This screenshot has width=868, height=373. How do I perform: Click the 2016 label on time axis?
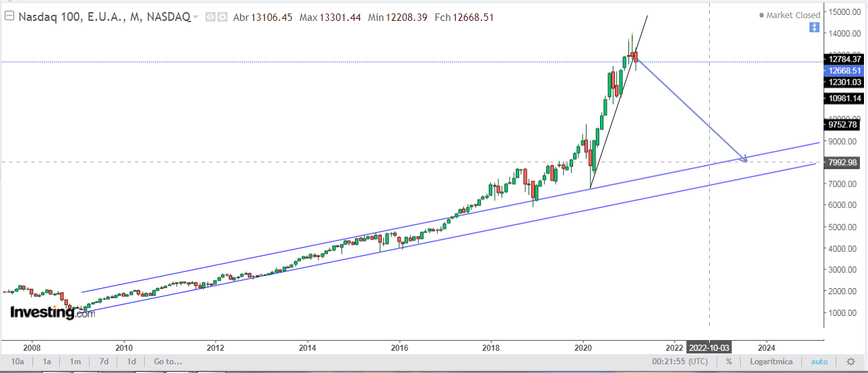399,348
